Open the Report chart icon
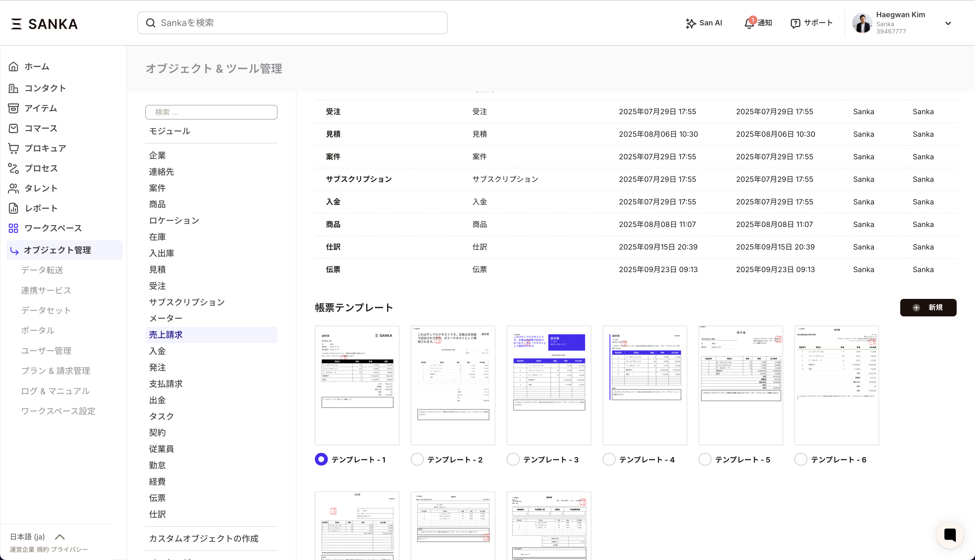 (14, 208)
